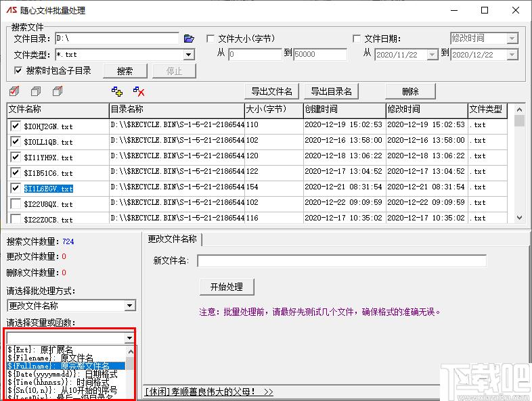Click the deselect-all files stacked boxes icon

[x=36, y=91]
